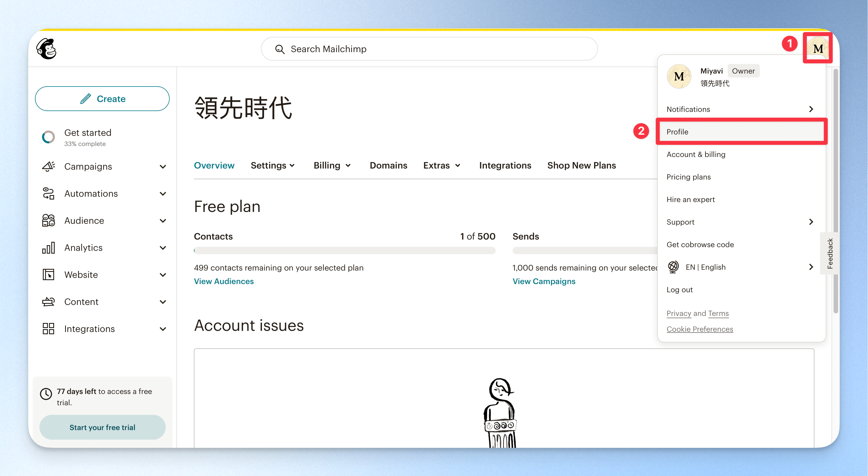Expand the Automations sidebar section chevron
The height and width of the screenshot is (476, 868).
tap(163, 194)
